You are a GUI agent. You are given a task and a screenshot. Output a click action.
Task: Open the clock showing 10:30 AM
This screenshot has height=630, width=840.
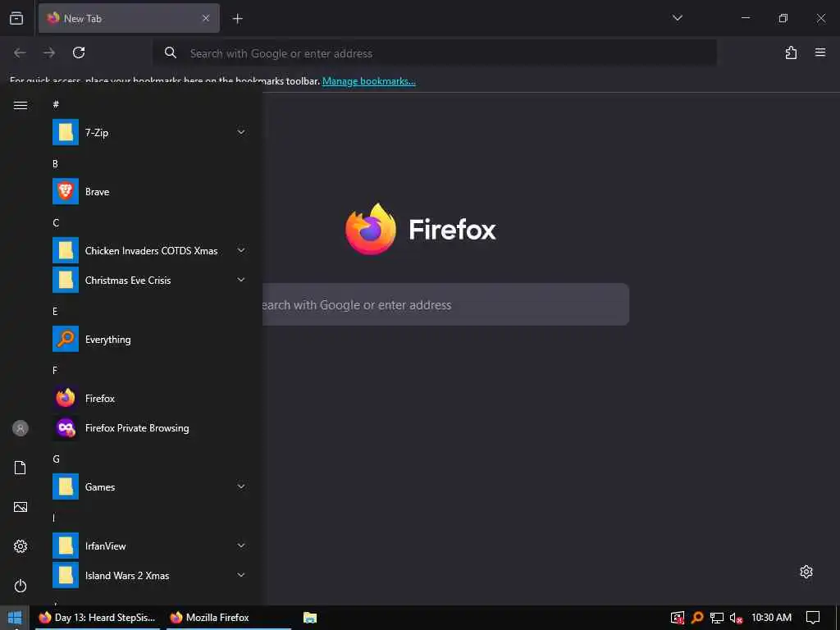point(771,618)
